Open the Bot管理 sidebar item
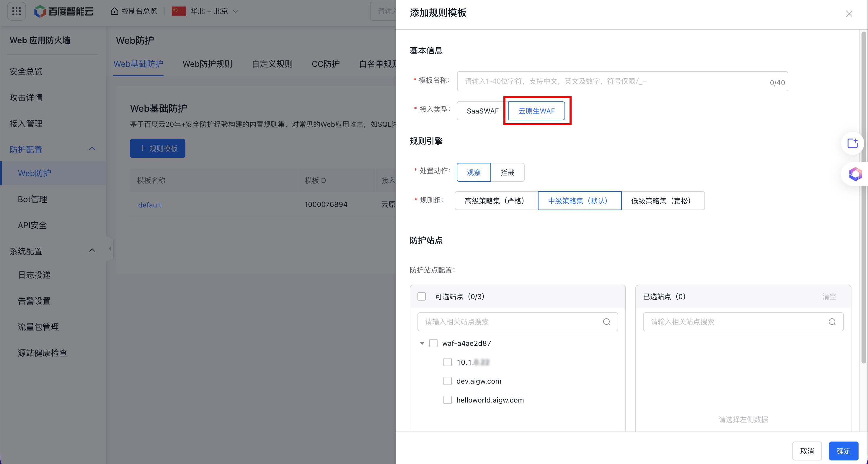This screenshot has width=868, height=464. 32,199
